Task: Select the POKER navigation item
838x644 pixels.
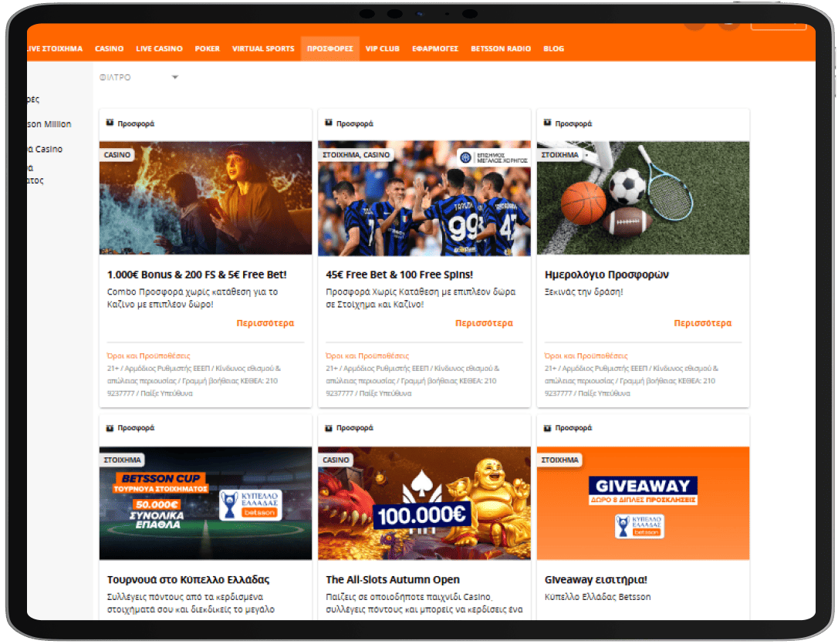Action: point(207,49)
